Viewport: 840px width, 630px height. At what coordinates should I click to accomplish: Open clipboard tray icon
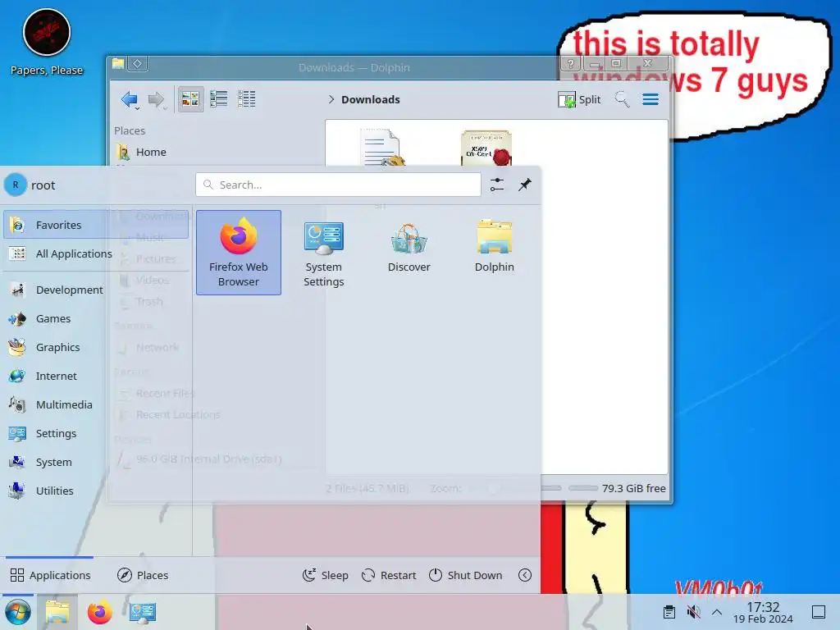pos(669,612)
